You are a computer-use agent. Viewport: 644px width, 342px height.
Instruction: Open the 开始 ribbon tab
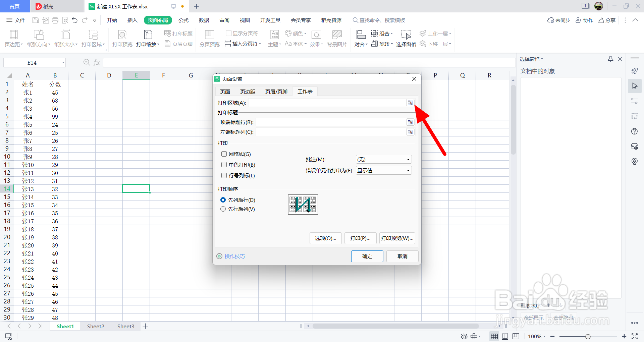(x=112, y=20)
